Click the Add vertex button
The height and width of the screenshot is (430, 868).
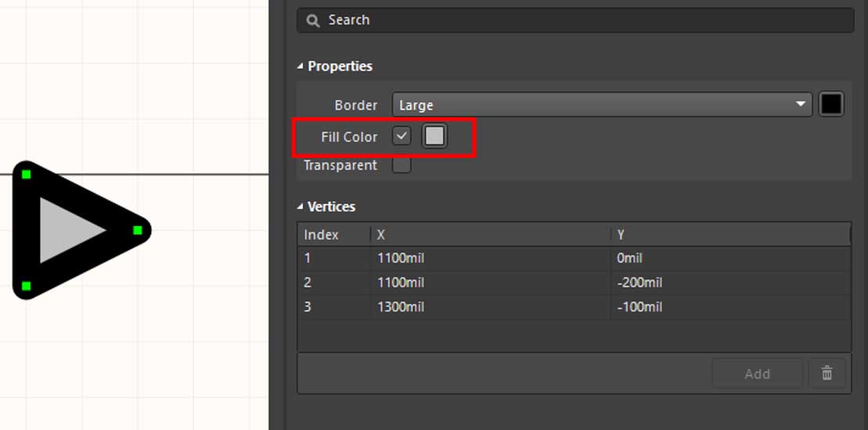pyautogui.click(x=756, y=374)
